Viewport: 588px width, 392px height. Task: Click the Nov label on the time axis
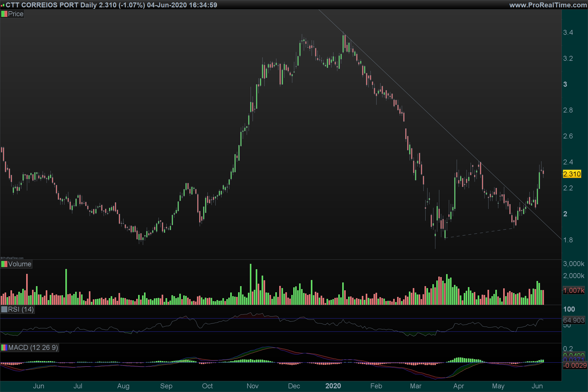253,386
